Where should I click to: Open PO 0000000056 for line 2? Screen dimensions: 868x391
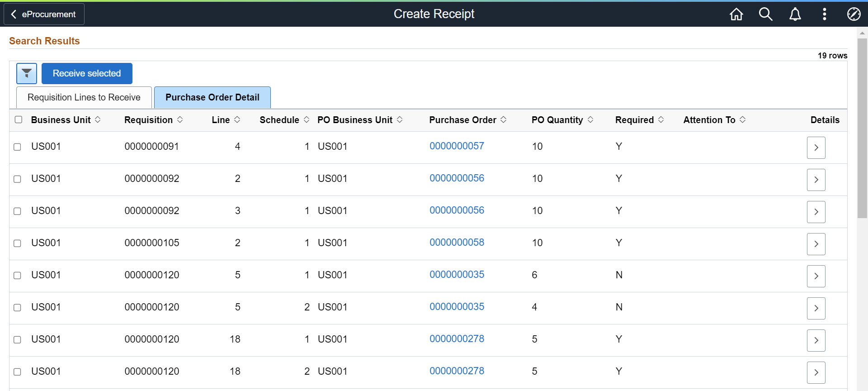pos(457,178)
